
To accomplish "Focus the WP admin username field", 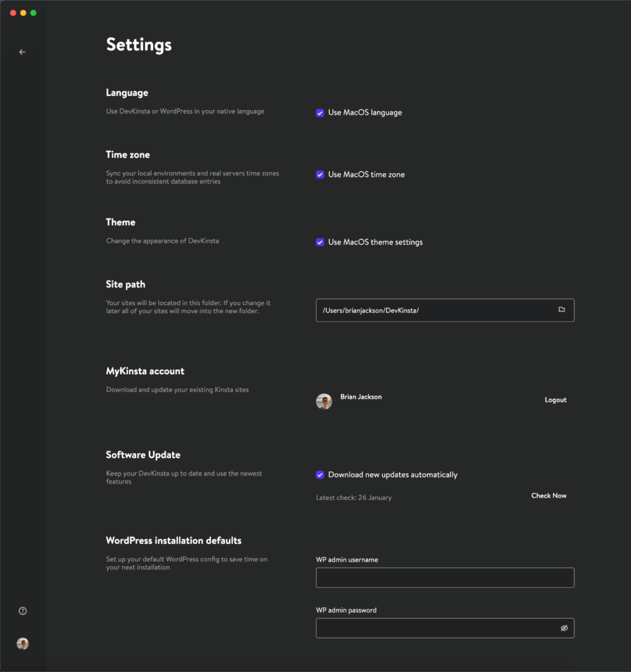I will click(x=445, y=577).
